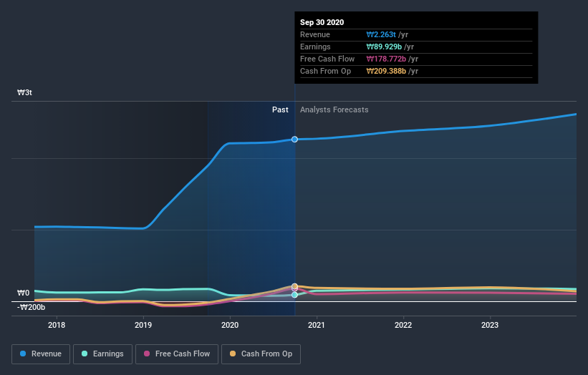Click the 2023 x-axis label
The image size is (588, 375).
[490, 325]
